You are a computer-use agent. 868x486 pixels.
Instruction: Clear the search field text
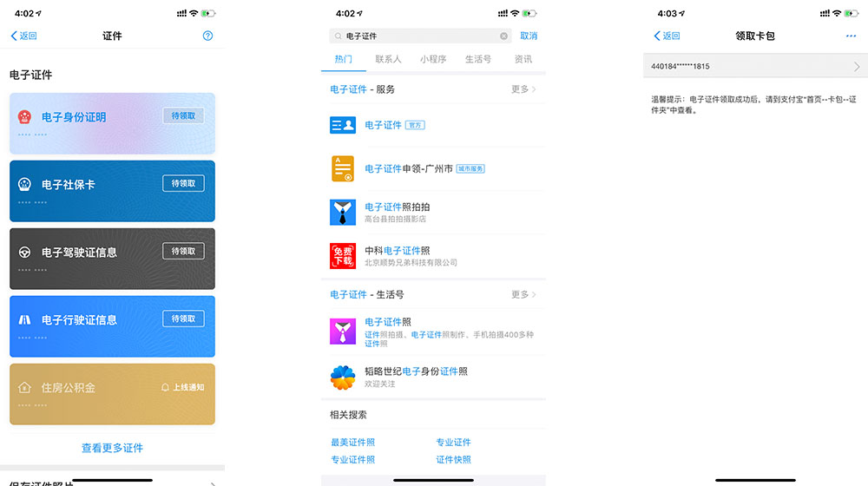tap(503, 36)
